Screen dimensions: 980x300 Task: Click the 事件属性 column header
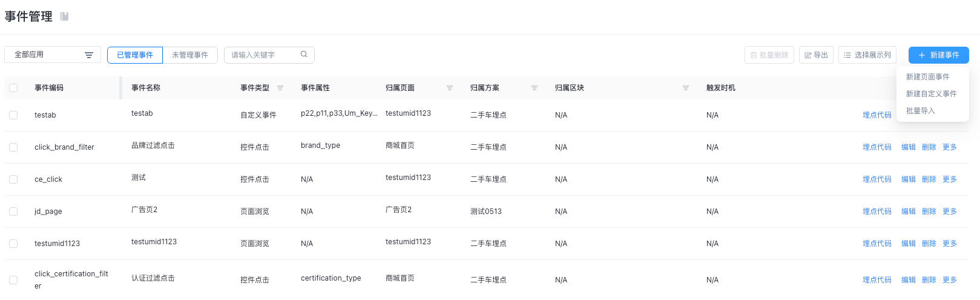[315, 88]
